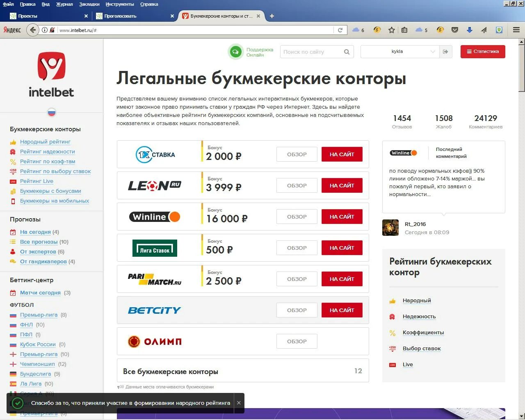Click the intelbet logo
The height and width of the screenshot is (420, 525).
click(x=51, y=75)
